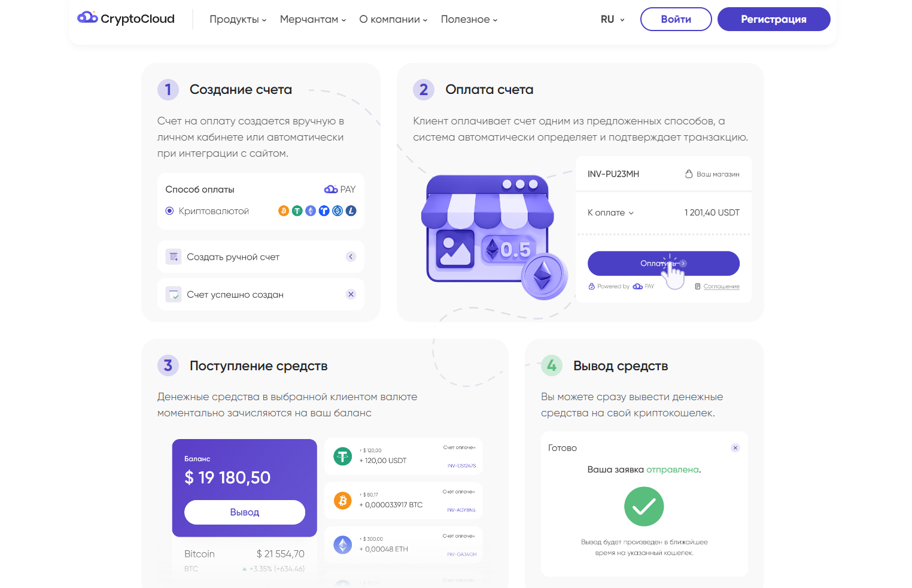
Task: Click the shopping bag icon beside Ваш магазин
Action: pyautogui.click(x=689, y=174)
